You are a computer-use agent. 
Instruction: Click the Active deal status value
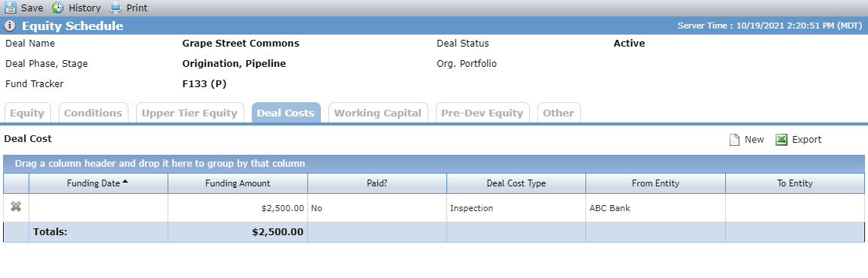[x=630, y=43]
